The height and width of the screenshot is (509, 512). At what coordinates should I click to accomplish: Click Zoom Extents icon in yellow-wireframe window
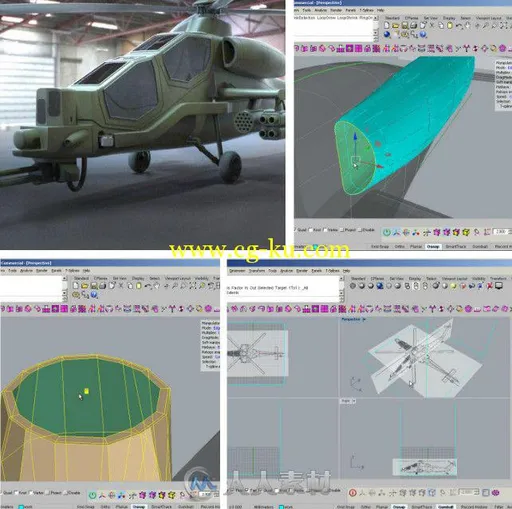(193, 286)
